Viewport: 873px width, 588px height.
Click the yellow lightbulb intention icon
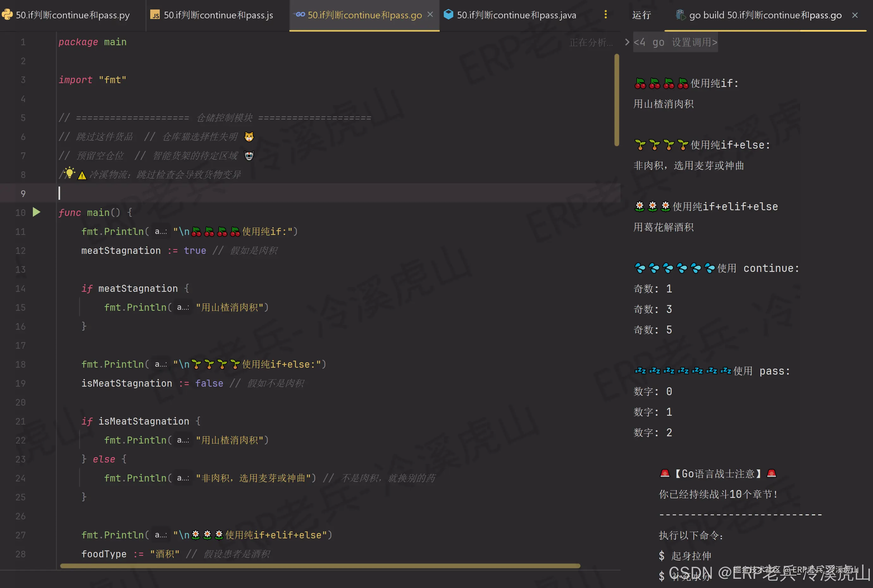pyautogui.click(x=69, y=173)
